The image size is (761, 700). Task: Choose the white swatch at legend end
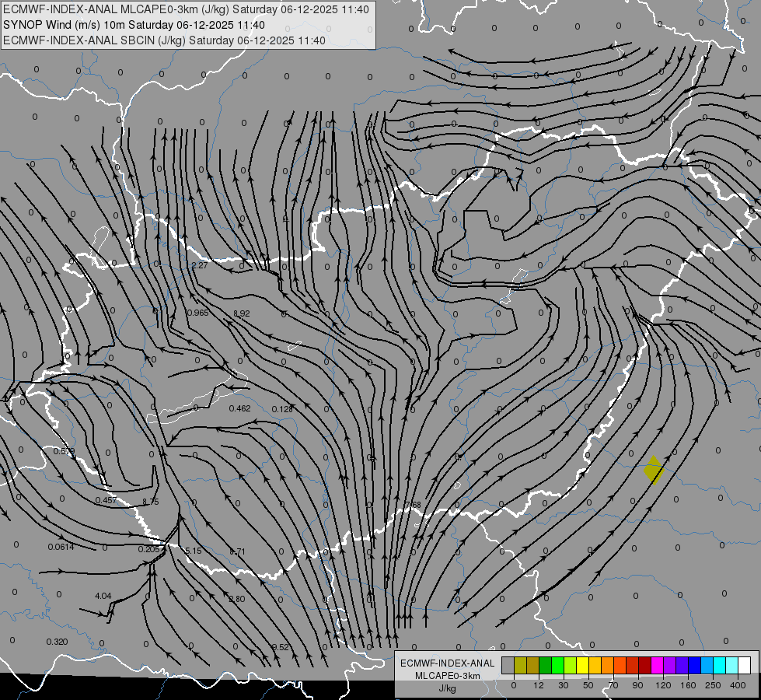tap(744, 665)
